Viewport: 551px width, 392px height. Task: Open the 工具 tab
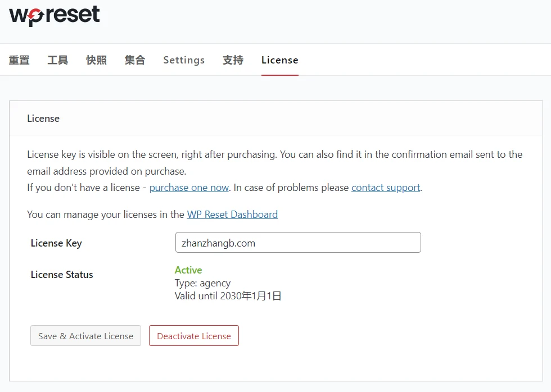tap(57, 60)
